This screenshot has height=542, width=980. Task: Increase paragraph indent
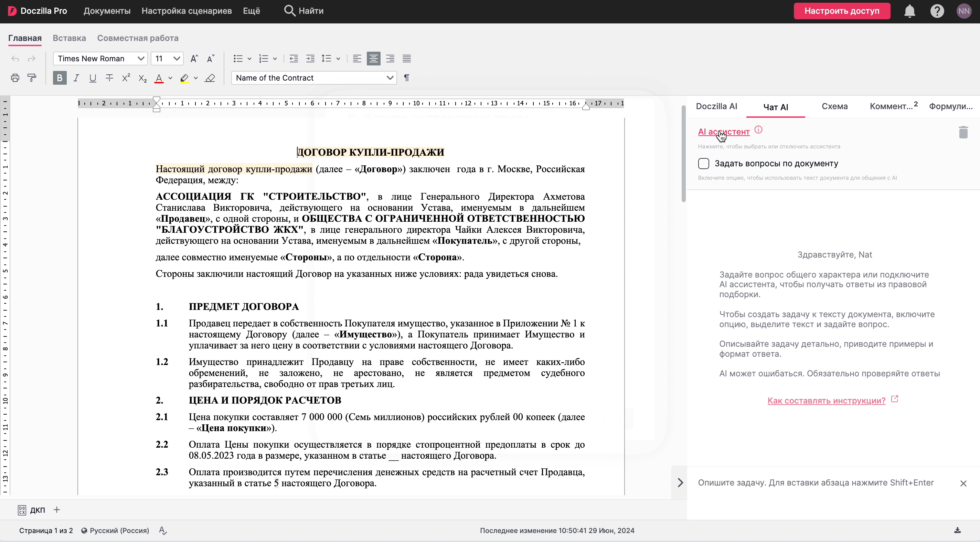pos(310,59)
